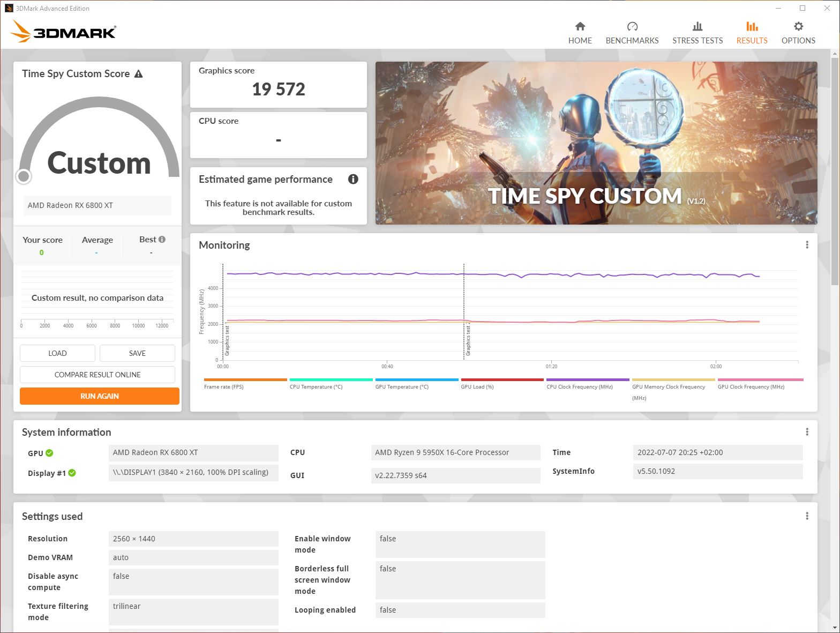Click the GUI version v2.22.7359 s64
This screenshot has height=633, width=840.
click(455, 475)
